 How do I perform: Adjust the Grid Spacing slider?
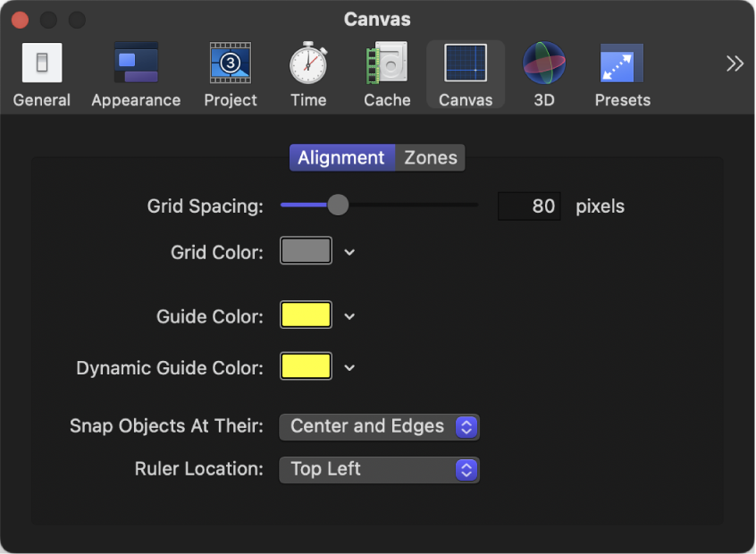click(338, 205)
